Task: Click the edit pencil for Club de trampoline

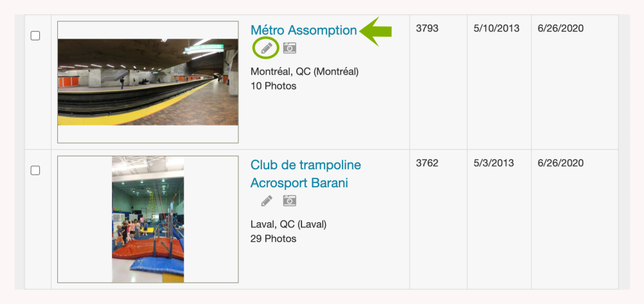Action: pyautogui.click(x=266, y=201)
